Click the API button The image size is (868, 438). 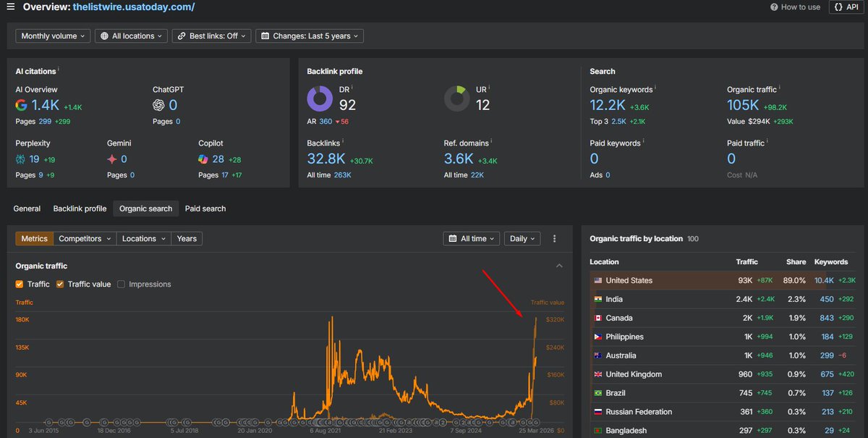pos(846,7)
